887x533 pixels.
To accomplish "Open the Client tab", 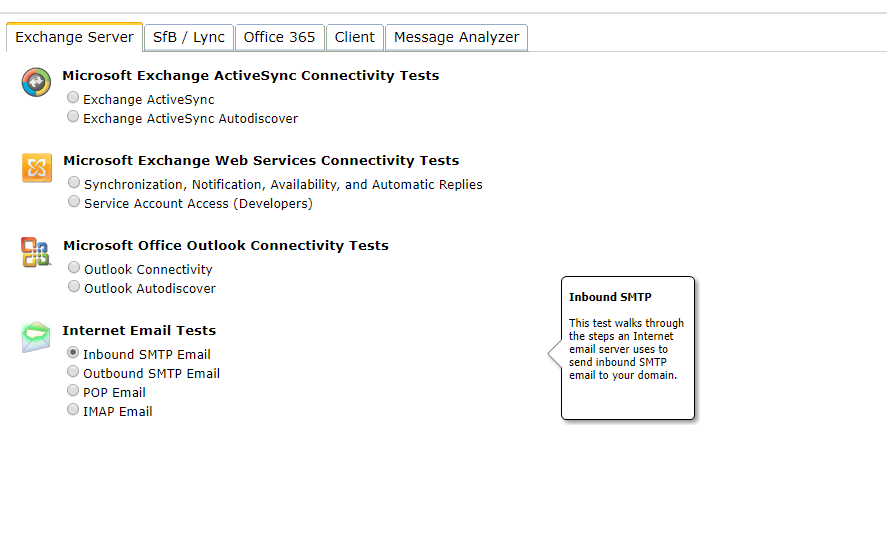I will point(355,37).
